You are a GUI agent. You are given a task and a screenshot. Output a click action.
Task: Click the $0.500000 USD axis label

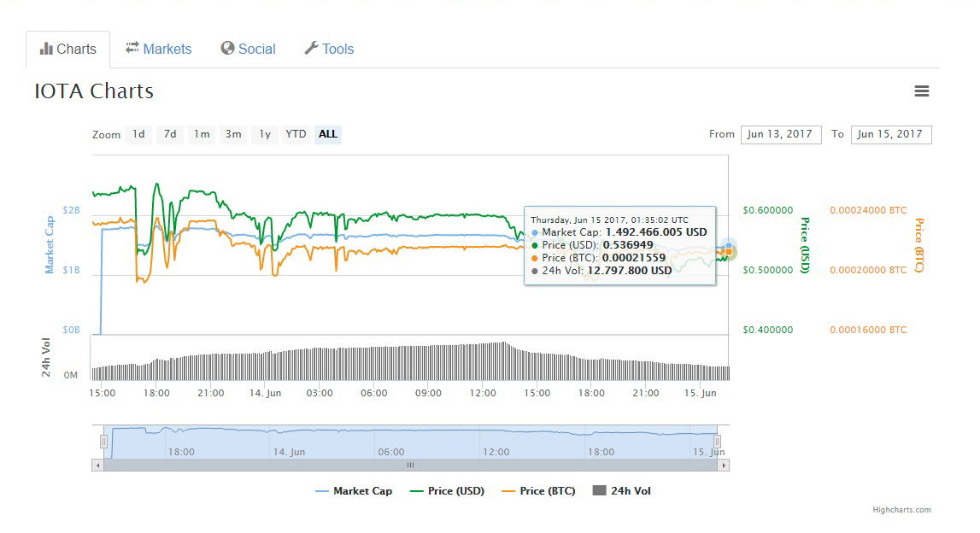click(767, 271)
